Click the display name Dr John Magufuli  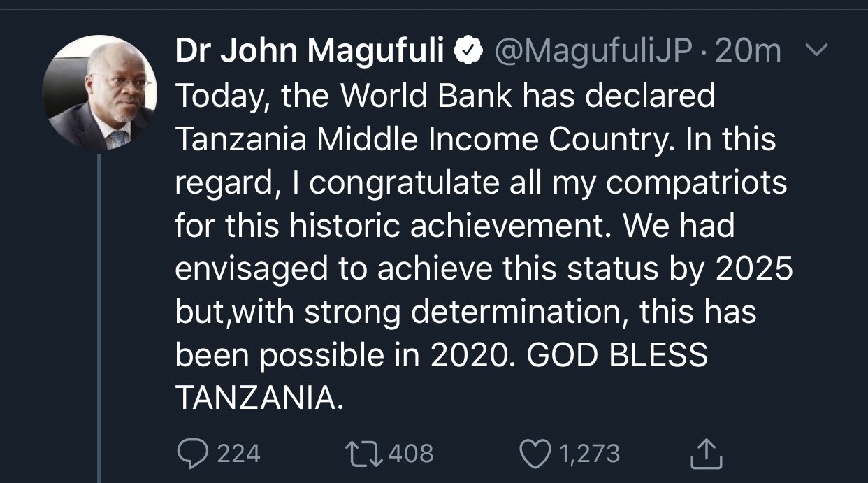coord(310,50)
